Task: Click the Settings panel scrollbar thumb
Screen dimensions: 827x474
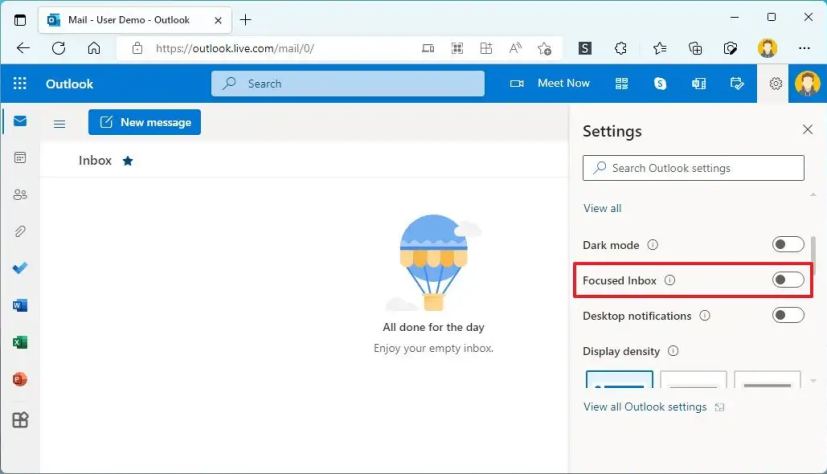Action: (x=814, y=256)
